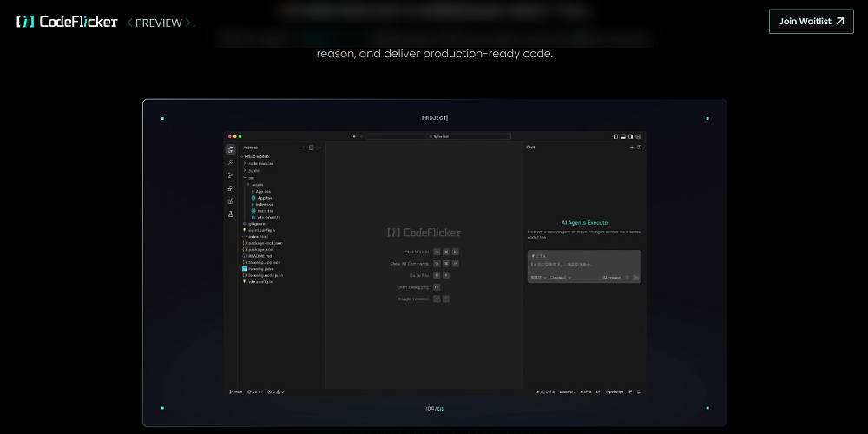Click the new chat plus icon
The image size is (868, 434).
631,148
